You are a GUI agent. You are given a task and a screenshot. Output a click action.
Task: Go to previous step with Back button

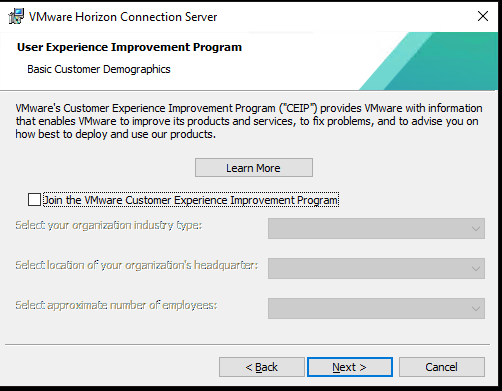(x=262, y=367)
